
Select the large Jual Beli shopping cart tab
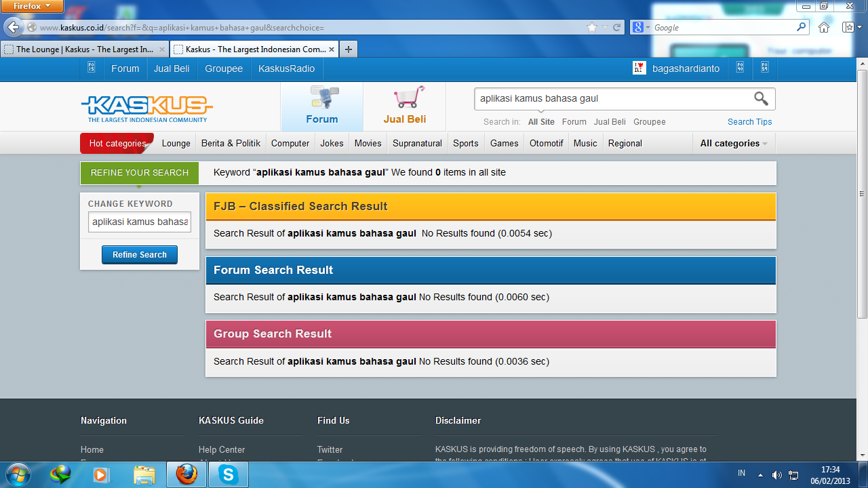pyautogui.click(x=405, y=106)
